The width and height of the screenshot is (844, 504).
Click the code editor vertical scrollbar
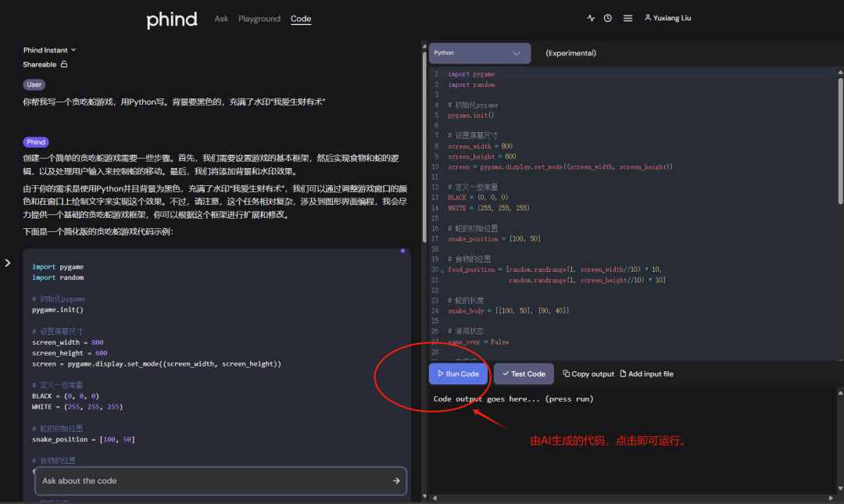click(x=840, y=141)
